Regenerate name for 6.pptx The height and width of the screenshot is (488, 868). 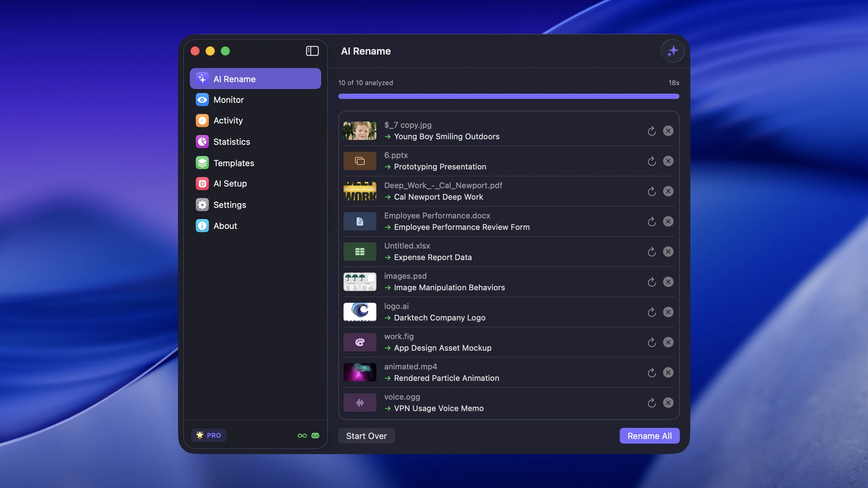pyautogui.click(x=652, y=161)
